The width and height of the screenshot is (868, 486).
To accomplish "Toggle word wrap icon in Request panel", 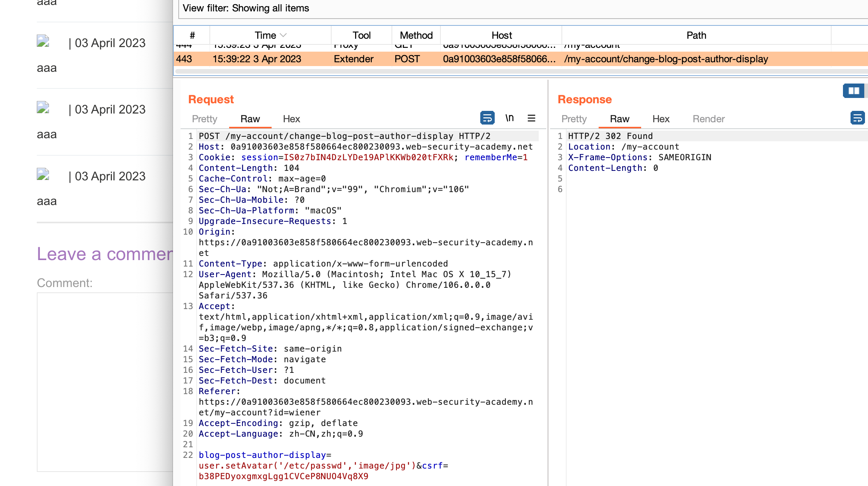I will pos(487,118).
